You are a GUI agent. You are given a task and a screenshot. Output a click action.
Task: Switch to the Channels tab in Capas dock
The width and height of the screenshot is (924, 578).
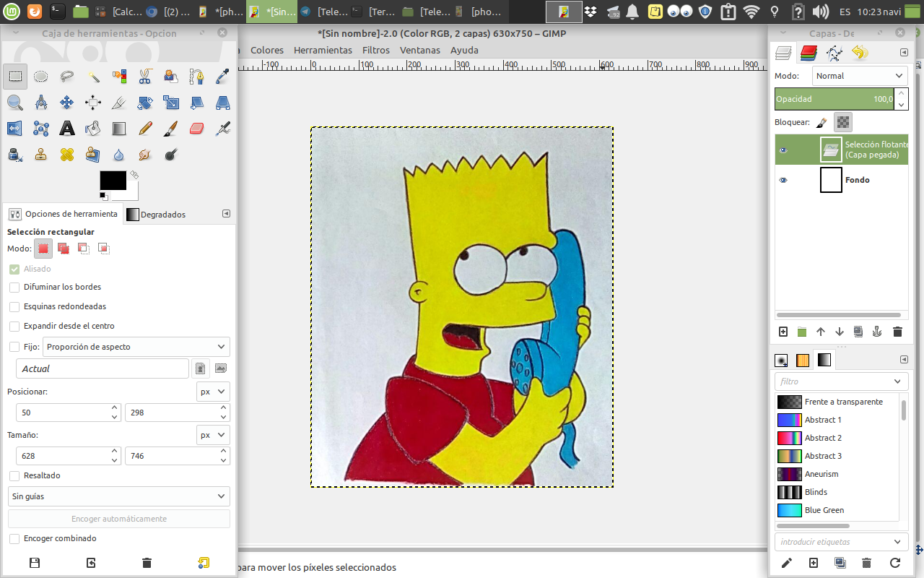[x=808, y=53]
